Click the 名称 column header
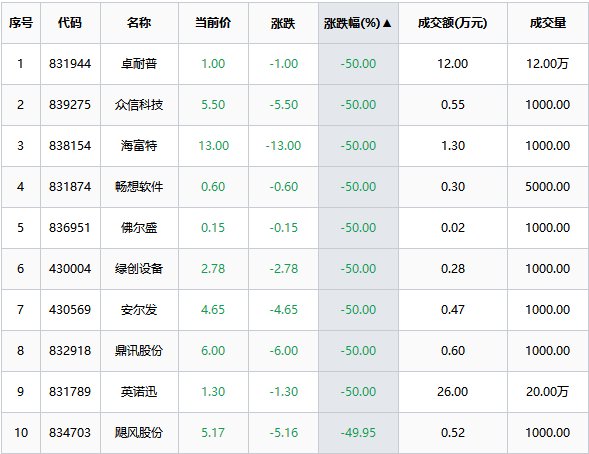 [x=139, y=23]
